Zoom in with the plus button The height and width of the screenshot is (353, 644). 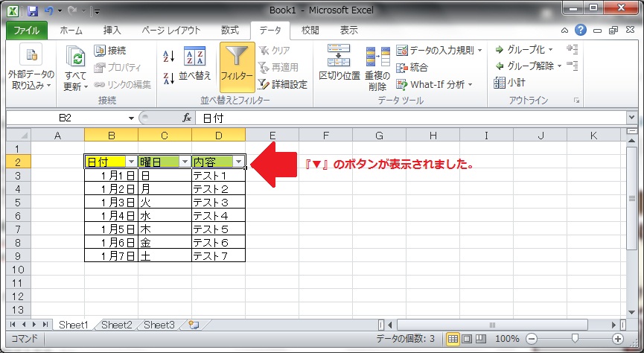coord(618,339)
